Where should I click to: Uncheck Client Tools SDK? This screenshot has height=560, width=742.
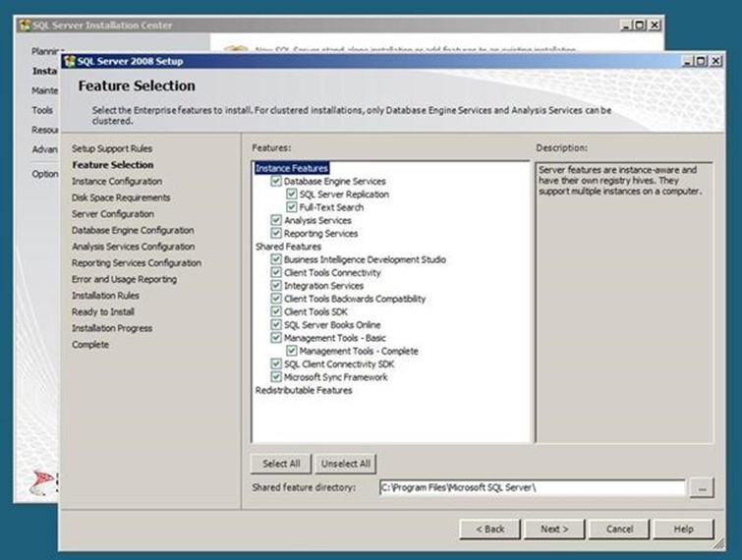pos(276,311)
